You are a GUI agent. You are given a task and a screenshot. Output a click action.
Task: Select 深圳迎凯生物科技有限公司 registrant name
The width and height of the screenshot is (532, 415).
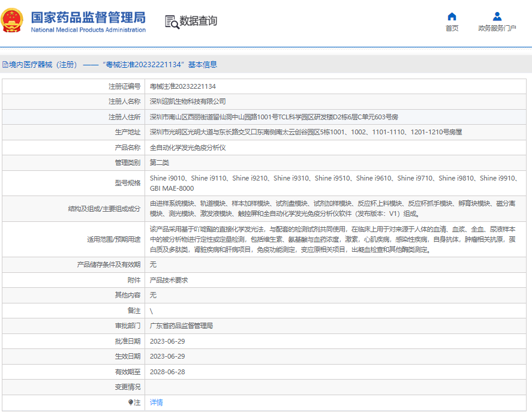[188, 102]
